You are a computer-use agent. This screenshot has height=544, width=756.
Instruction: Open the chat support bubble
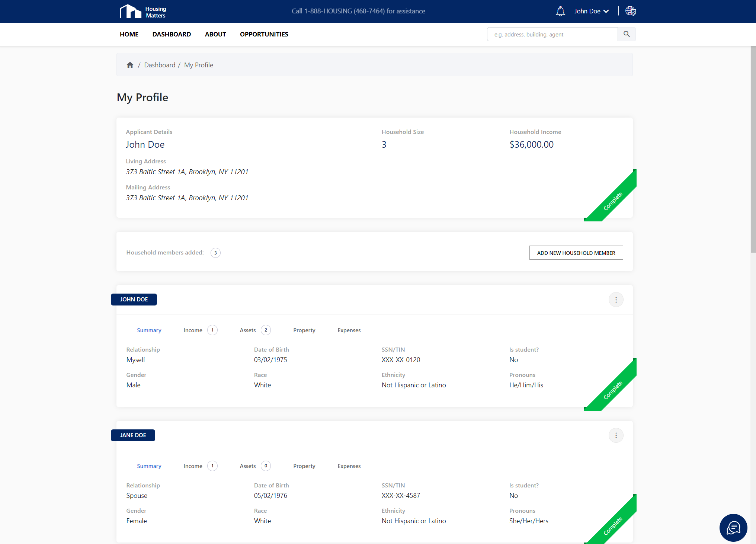[x=733, y=528]
